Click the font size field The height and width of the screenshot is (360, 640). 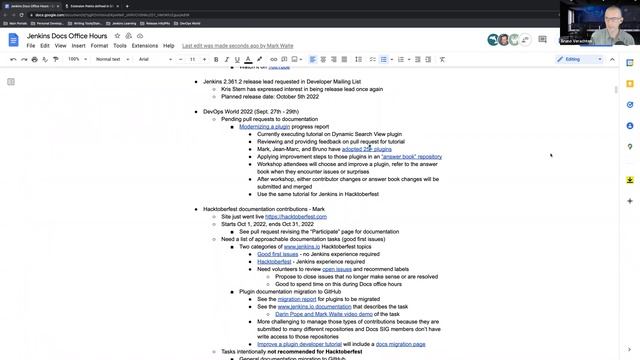click(192, 60)
